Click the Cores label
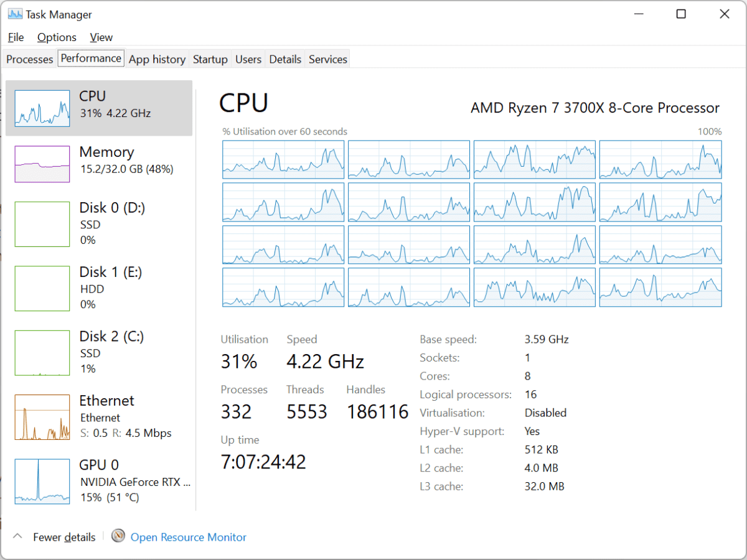Screen dimensions: 747x560 click(435, 376)
